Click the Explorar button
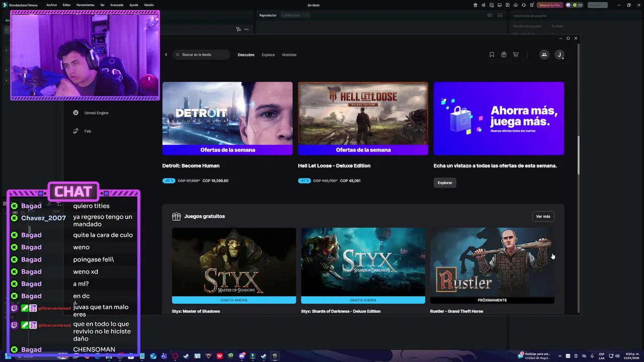Image resolution: width=644 pixels, height=362 pixels. [445, 183]
